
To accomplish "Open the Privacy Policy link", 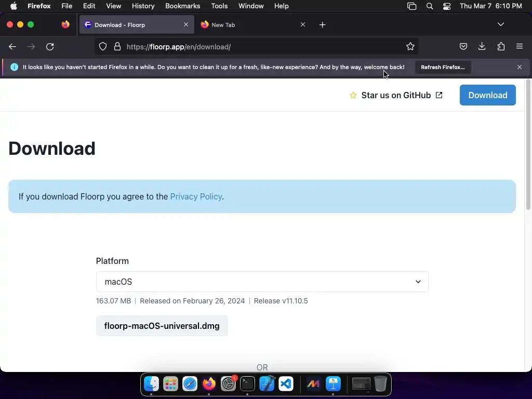I will (196, 196).
